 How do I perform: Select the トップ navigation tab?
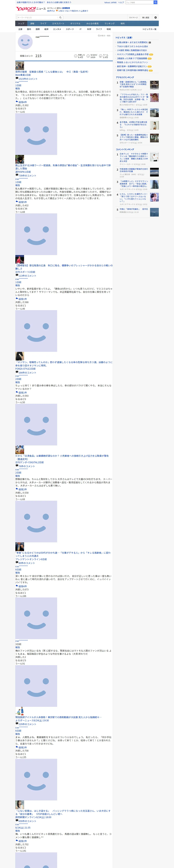[x=21, y=24]
